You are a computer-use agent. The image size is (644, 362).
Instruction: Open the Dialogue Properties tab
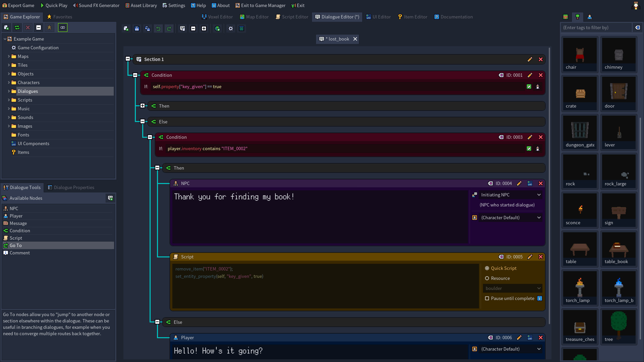[71, 187]
